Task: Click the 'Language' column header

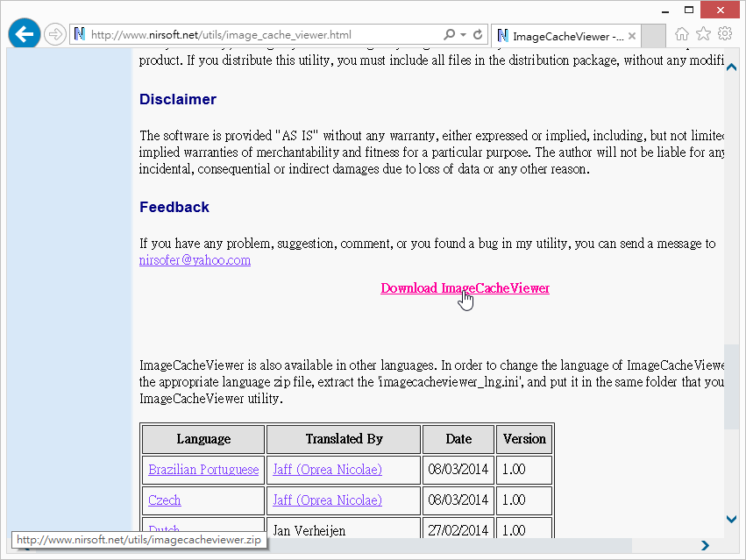Action: [203, 439]
